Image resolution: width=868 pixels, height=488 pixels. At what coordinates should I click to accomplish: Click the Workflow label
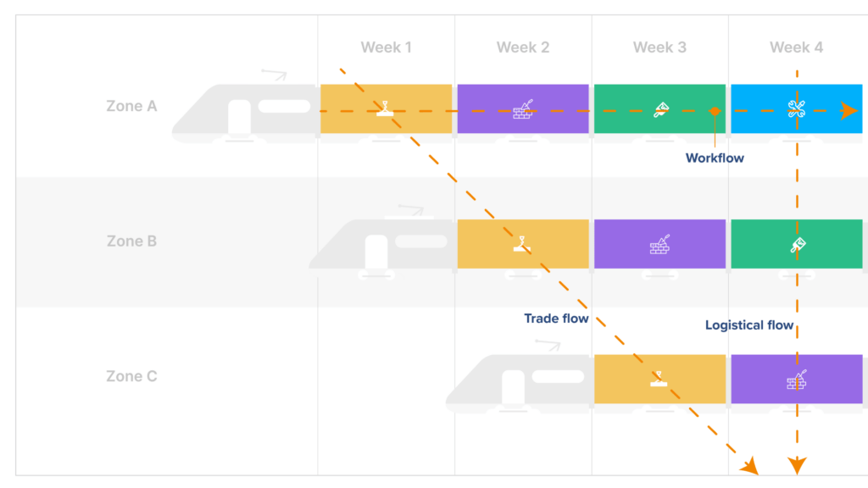pos(715,158)
